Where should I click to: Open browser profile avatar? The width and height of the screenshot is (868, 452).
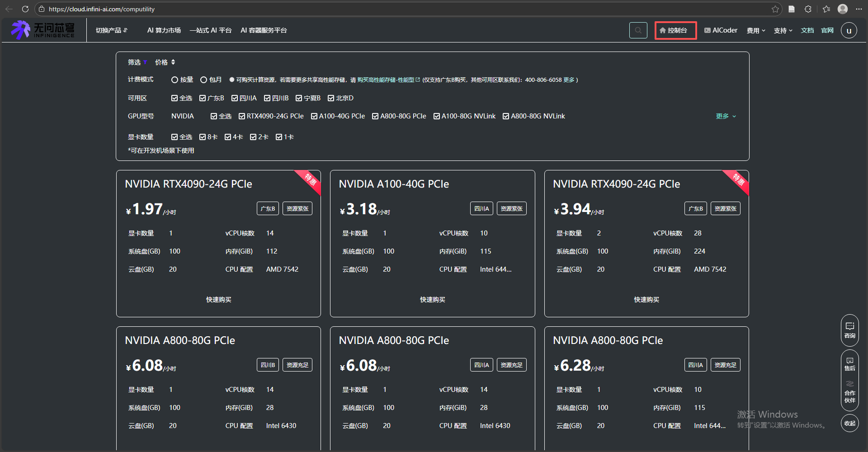pyautogui.click(x=843, y=9)
